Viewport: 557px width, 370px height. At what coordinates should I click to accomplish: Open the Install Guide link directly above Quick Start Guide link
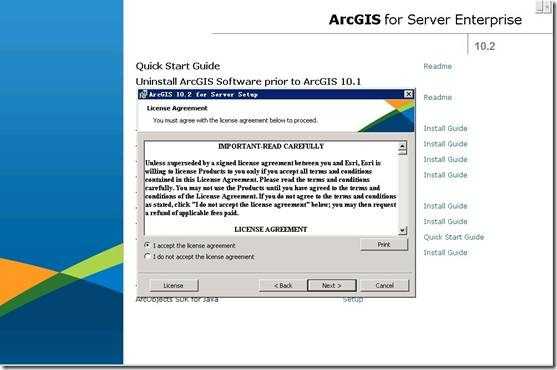pos(445,221)
